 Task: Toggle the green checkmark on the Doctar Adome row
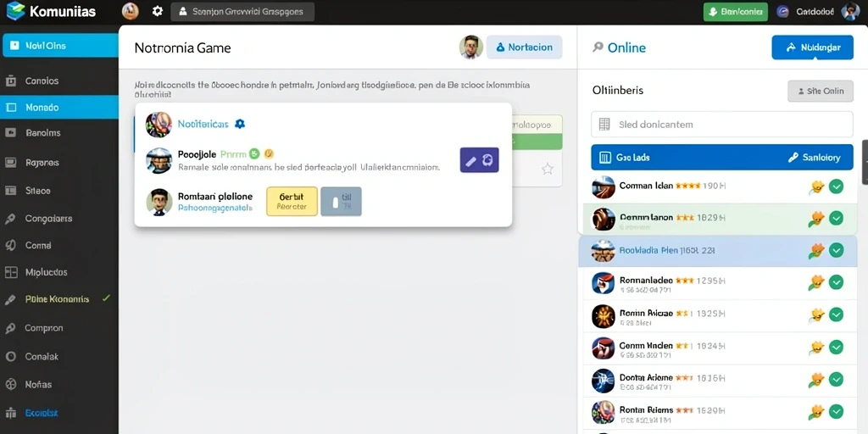836,379
